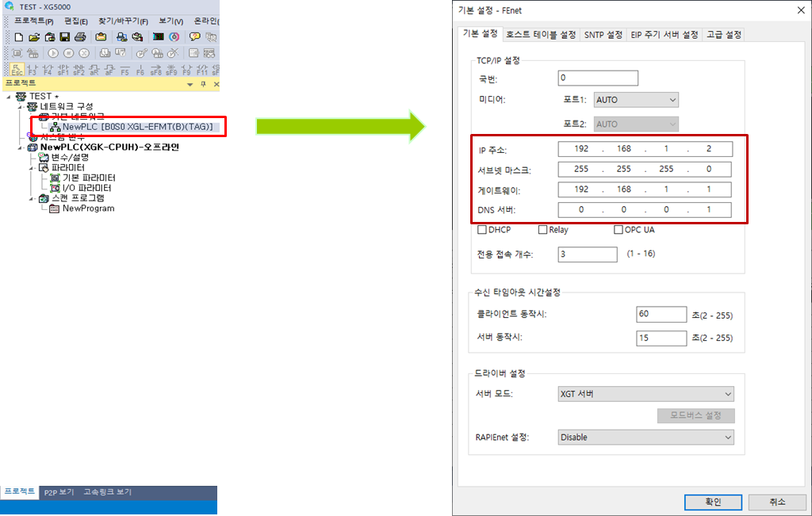Collapse the 스캔 프로그램 tree node

tap(32, 198)
